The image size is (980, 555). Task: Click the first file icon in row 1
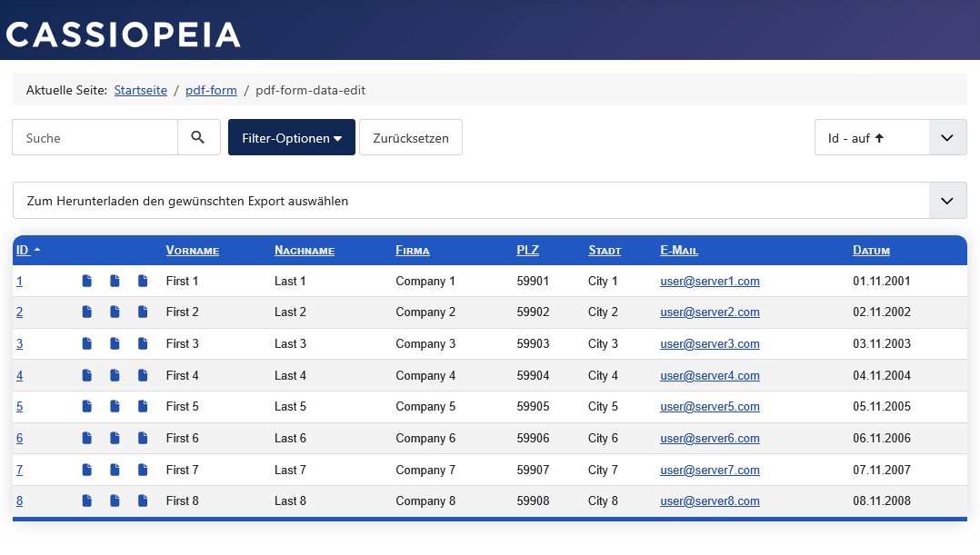87,282
